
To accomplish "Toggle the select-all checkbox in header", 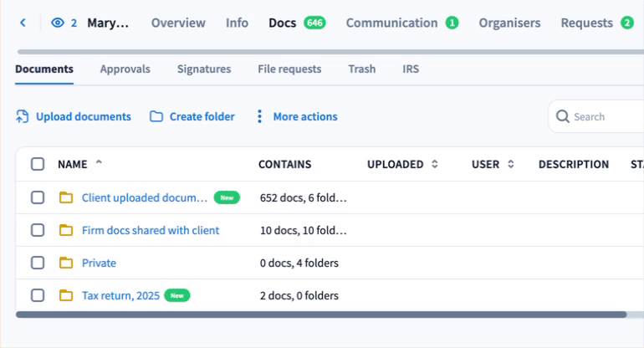I will coord(38,164).
